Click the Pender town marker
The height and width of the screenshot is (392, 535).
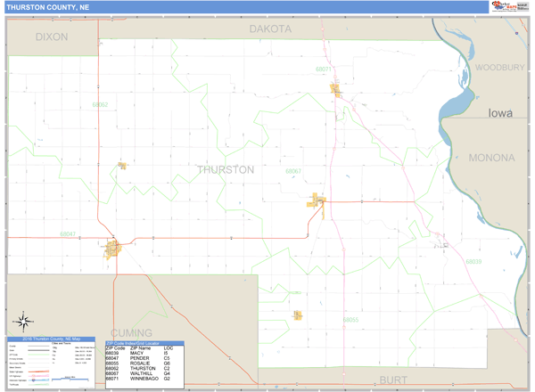pos(113,248)
